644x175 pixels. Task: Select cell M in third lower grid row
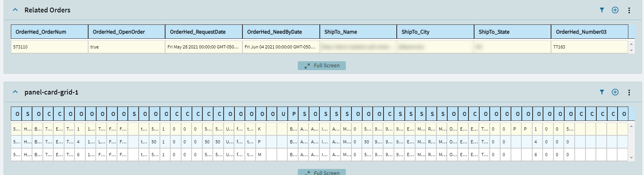(x=261, y=155)
